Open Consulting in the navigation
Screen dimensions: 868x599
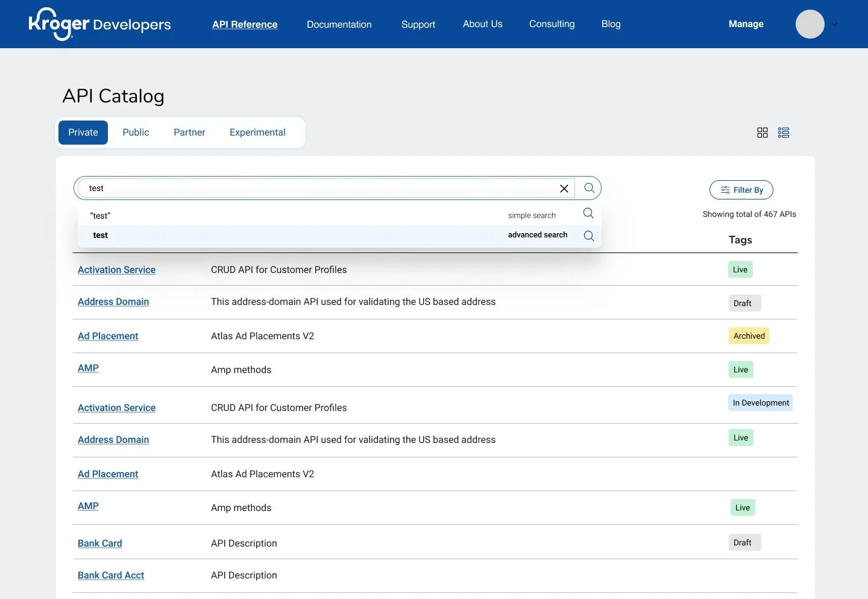(x=552, y=24)
